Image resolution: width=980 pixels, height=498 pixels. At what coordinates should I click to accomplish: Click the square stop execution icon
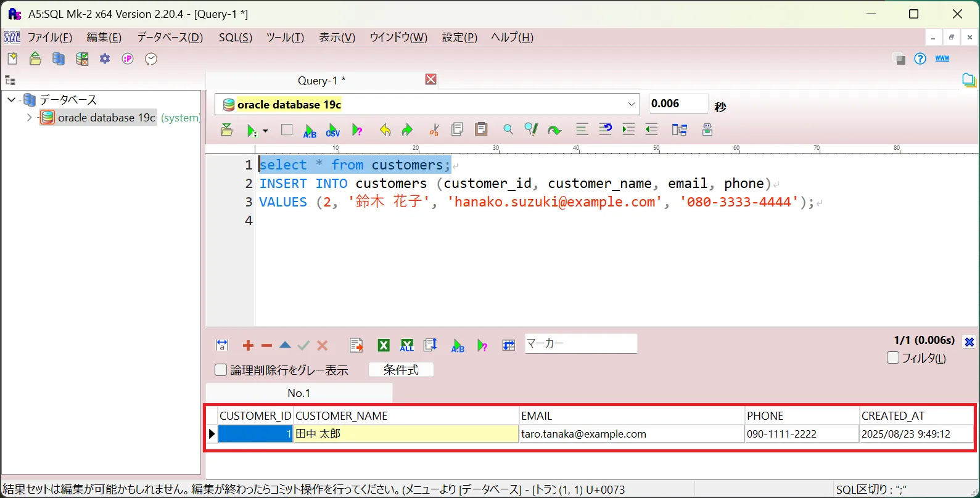(x=287, y=129)
